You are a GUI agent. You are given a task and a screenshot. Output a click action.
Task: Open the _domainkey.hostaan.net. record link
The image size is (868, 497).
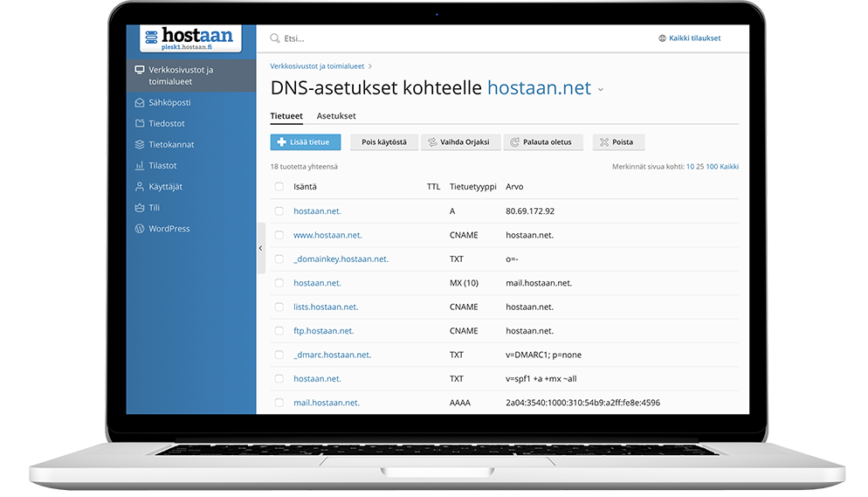tap(341, 259)
